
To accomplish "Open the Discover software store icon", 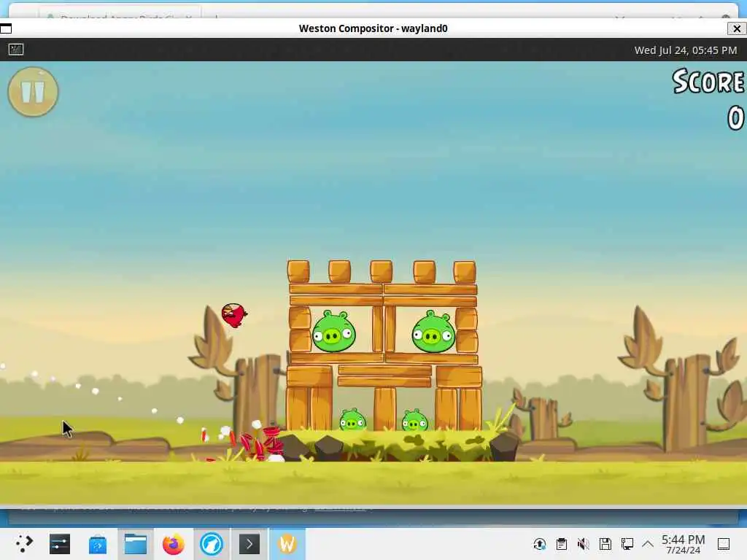I will (x=98, y=544).
